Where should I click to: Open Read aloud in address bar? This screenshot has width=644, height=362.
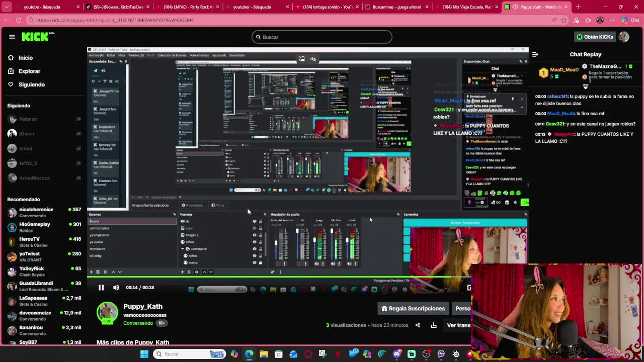click(554, 20)
